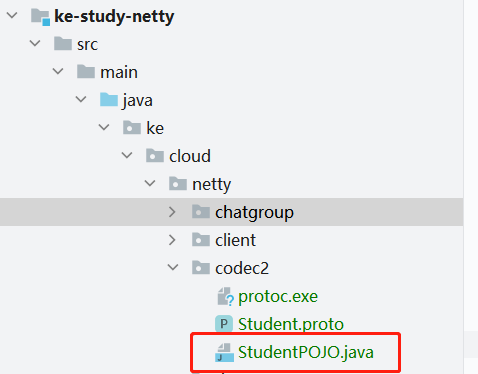Click the src folder icon
This screenshot has height=374, width=478.
pyautogui.click(x=63, y=44)
